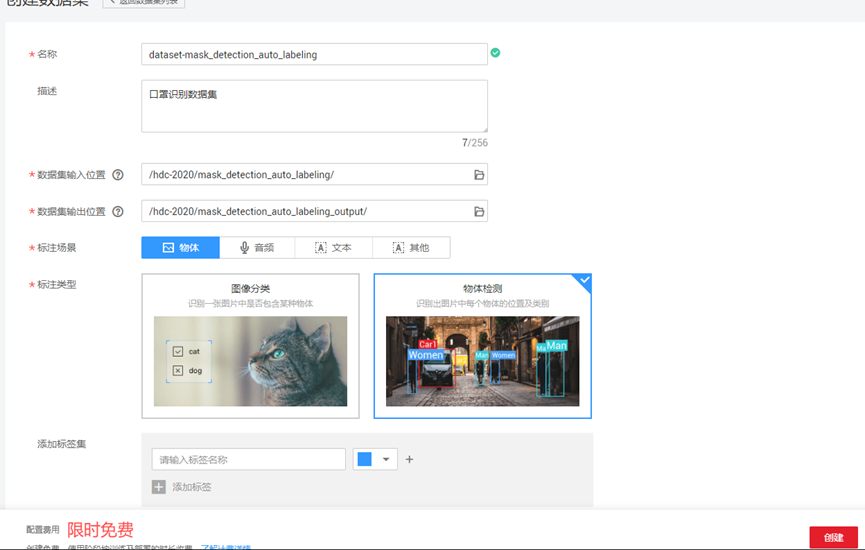Viewport: 865px width, 550px height.
Task: Click the 添加标签 text link
Action: pyautogui.click(x=192, y=487)
